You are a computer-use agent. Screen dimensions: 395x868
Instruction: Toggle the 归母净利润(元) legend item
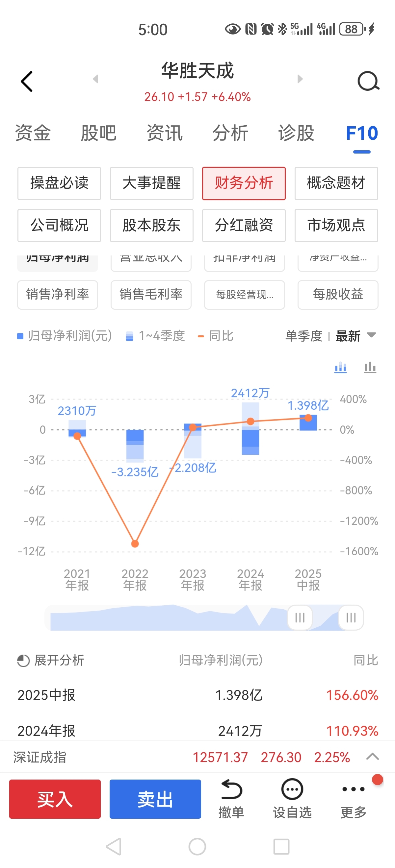click(x=65, y=336)
